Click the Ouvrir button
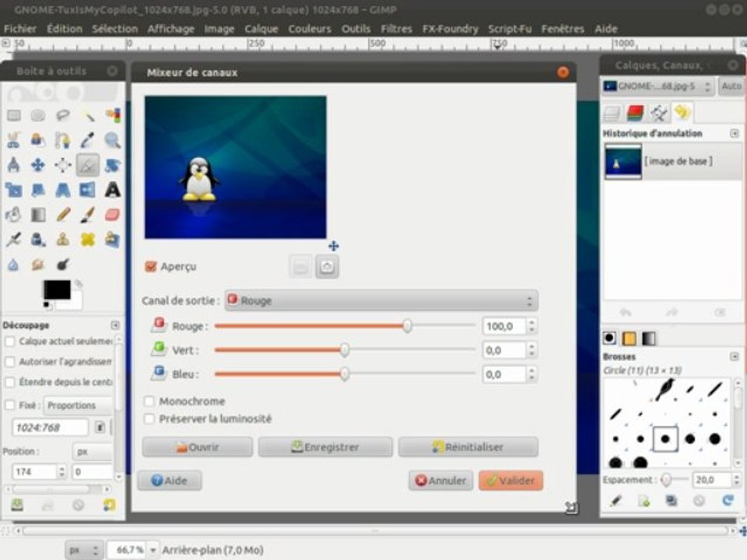Image resolution: width=747 pixels, height=560 pixels. pos(197,447)
